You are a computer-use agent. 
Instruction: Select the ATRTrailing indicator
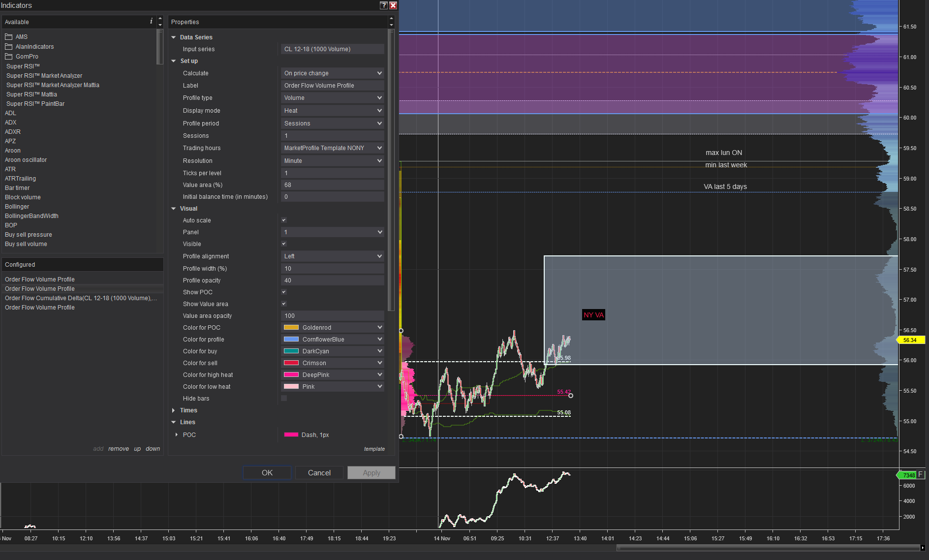[x=20, y=179]
